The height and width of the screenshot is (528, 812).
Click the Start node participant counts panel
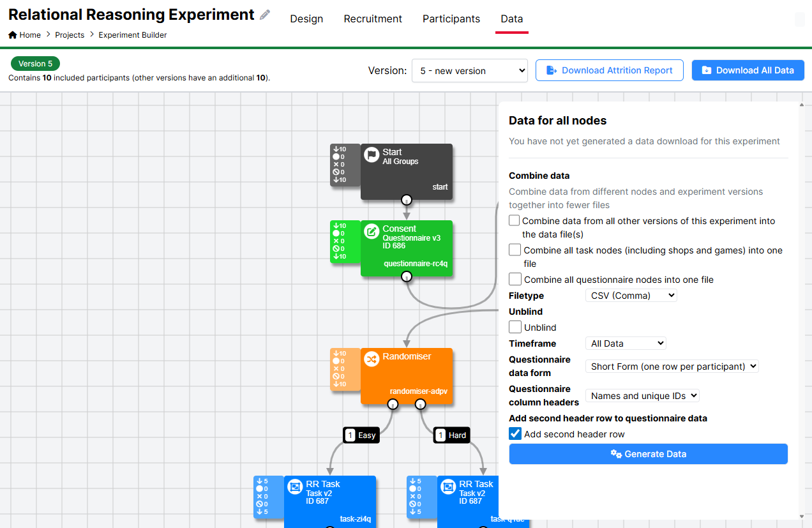tap(345, 165)
